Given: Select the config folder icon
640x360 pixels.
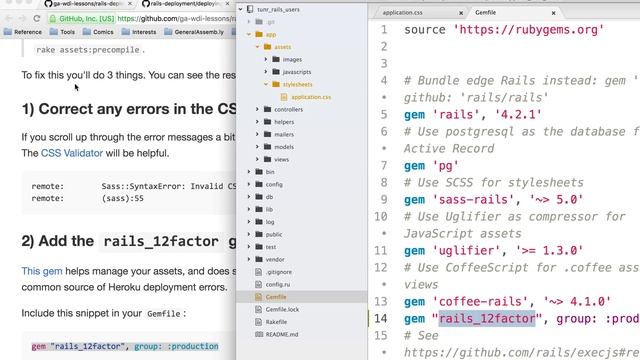Looking at the screenshot, I should 259,184.
